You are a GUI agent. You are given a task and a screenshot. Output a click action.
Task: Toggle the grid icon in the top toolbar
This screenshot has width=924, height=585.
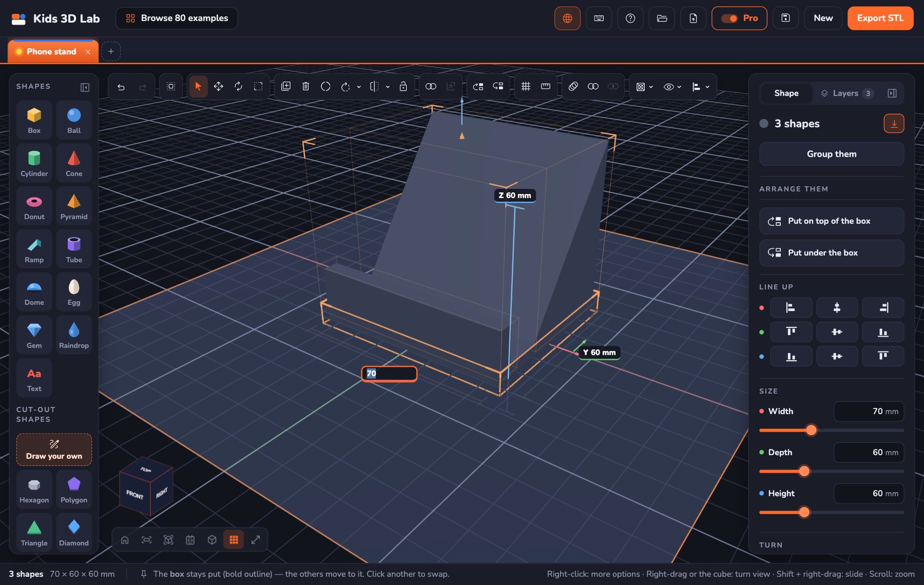click(526, 87)
